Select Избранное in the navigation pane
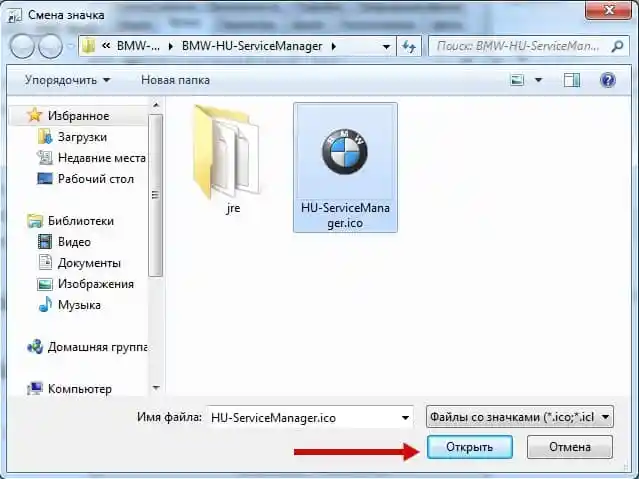This screenshot has height=479, width=639. pyautogui.click(x=78, y=116)
